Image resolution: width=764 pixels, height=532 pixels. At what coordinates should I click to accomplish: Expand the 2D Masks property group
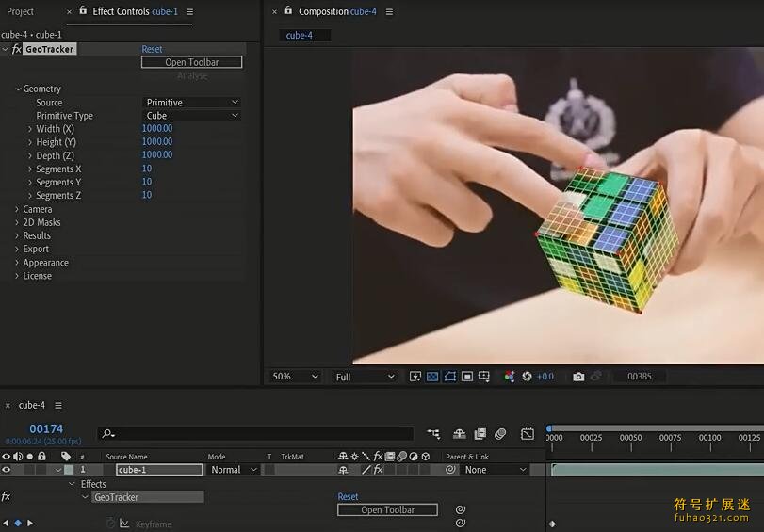17,222
